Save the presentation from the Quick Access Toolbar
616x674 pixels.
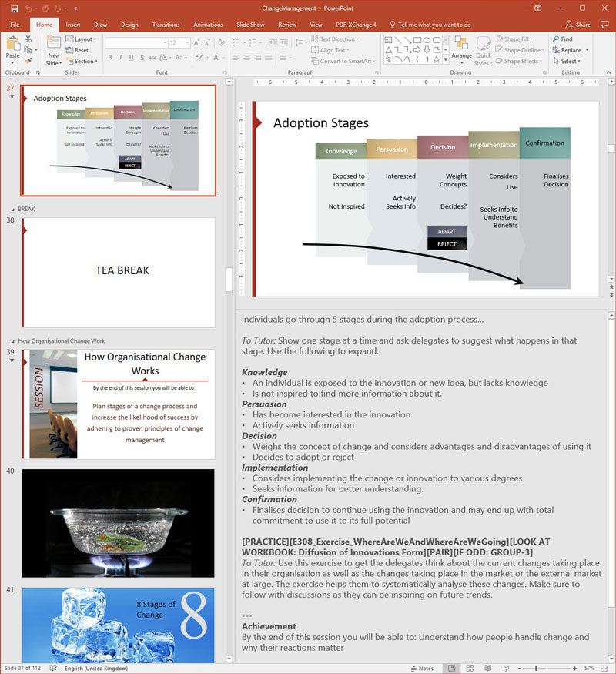pyautogui.click(x=15, y=8)
